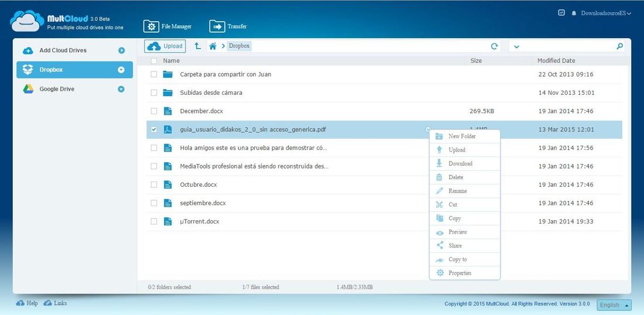644x315 pixels.
Task: Check the Octubre.docx checkbox
Action: click(153, 185)
